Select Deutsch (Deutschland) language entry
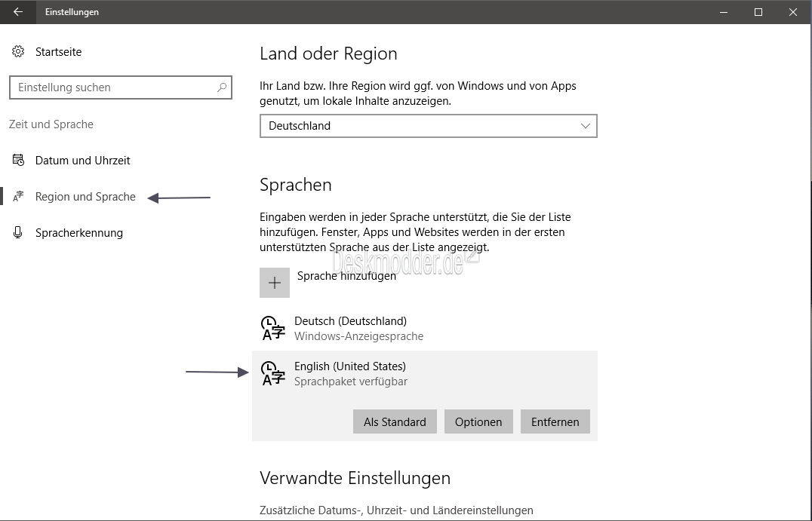 click(425, 328)
